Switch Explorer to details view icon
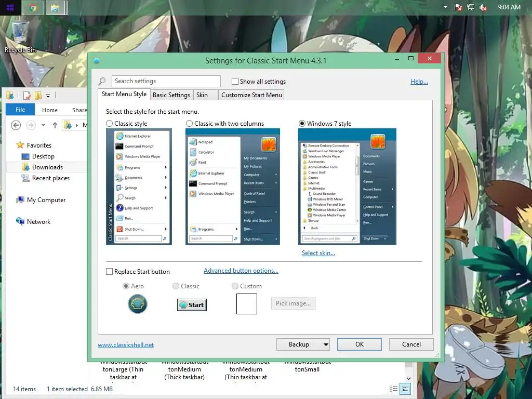The image size is (532, 399). coord(394,389)
